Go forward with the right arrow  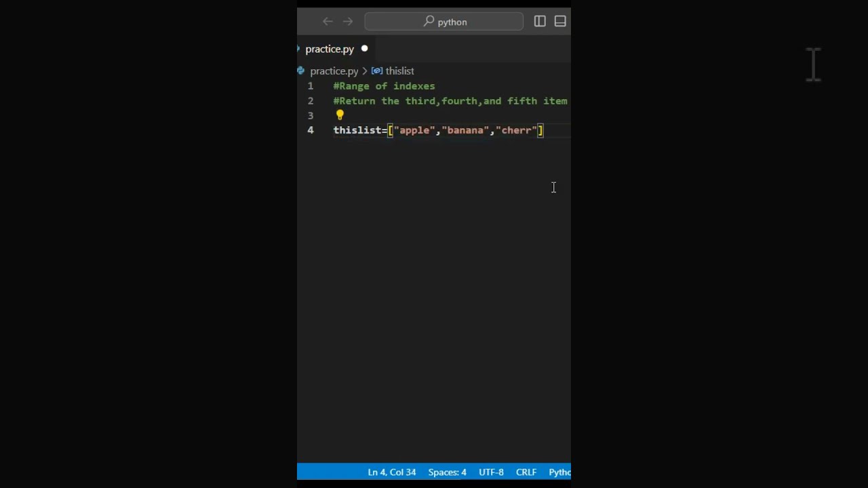tap(348, 22)
